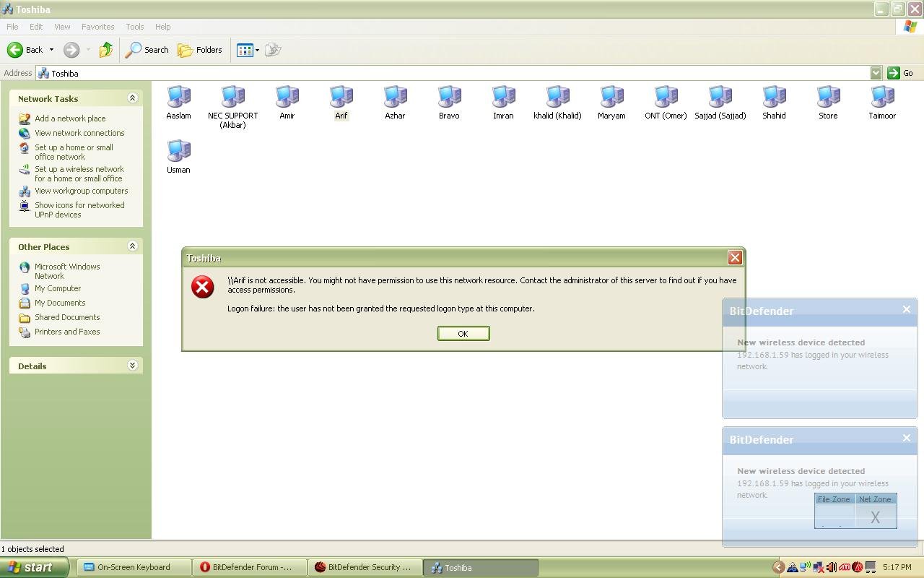Open the File menu

coord(12,27)
